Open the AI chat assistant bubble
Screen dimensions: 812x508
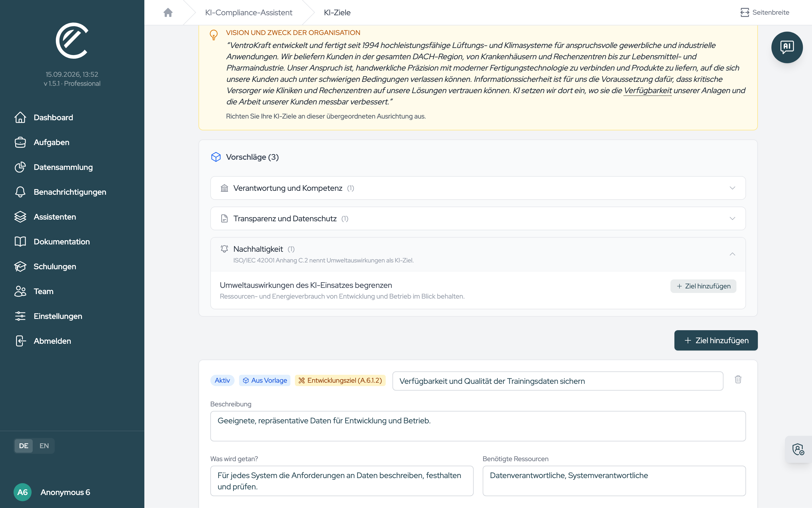pyautogui.click(x=787, y=47)
